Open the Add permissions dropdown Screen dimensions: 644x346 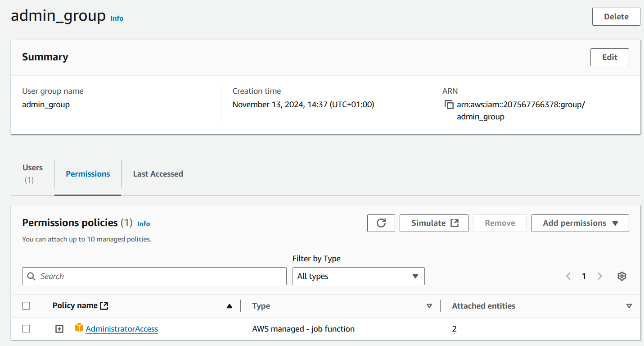(x=580, y=223)
